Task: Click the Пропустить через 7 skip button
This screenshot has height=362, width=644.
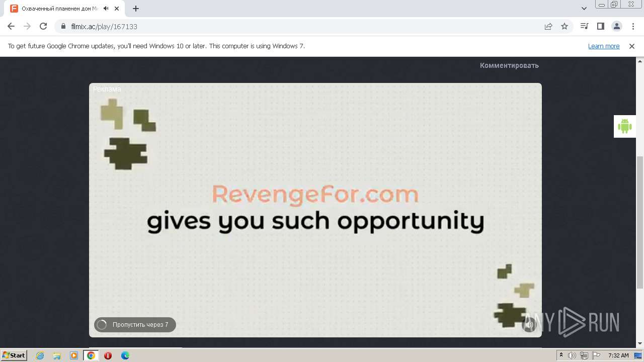Action: (135, 325)
